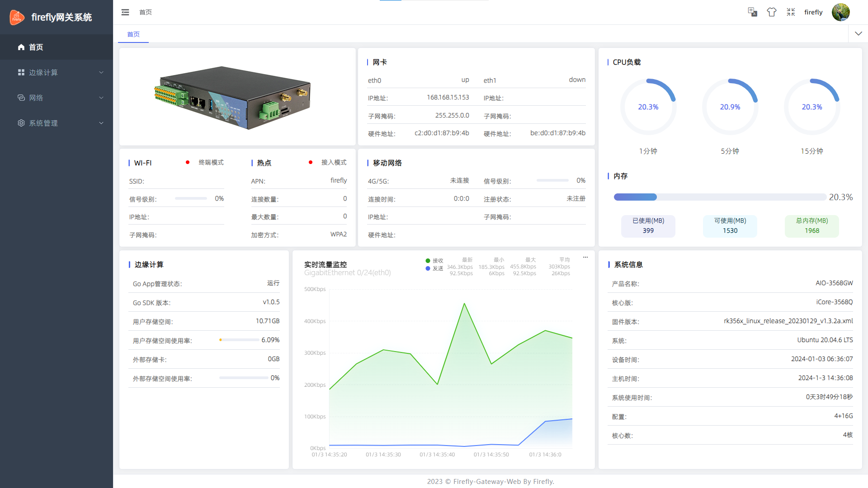This screenshot has height=488, width=868.
Task: Click the mobile network 信号级别 progress bar
Action: (x=552, y=180)
